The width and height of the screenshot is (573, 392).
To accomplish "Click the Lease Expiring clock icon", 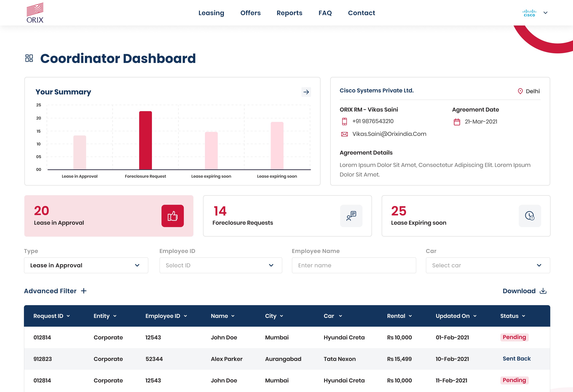I will (x=530, y=216).
